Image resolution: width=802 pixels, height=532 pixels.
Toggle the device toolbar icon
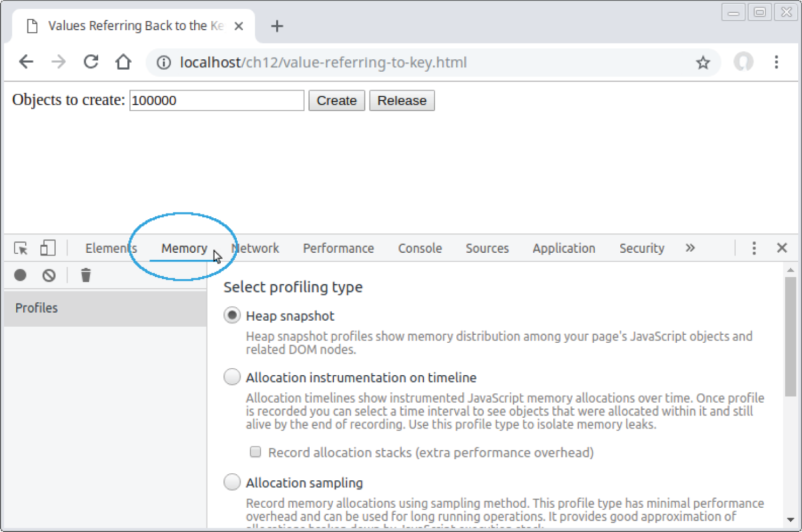click(47, 247)
